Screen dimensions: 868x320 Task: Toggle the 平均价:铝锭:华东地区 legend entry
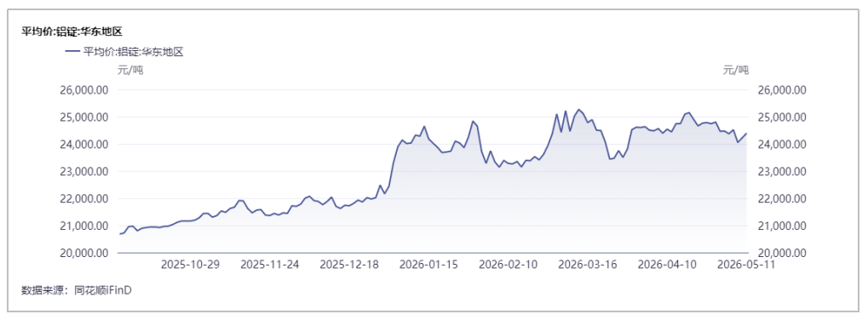click(x=124, y=53)
